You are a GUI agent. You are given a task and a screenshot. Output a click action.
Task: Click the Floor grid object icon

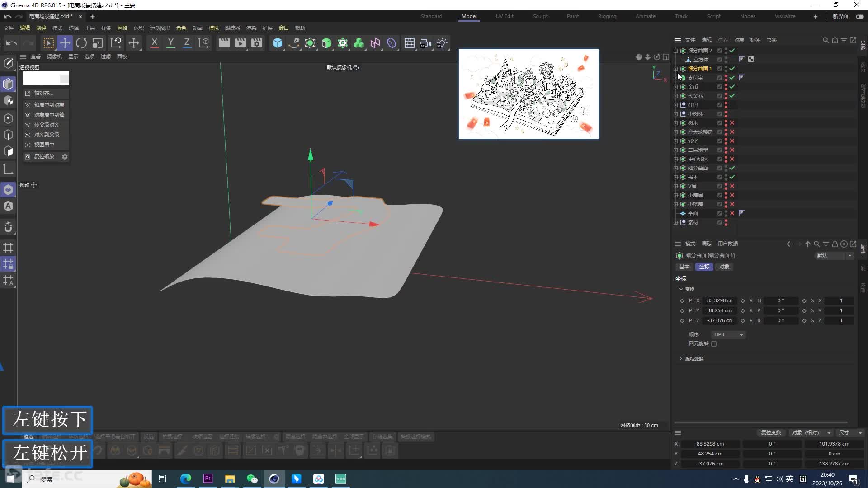click(x=409, y=43)
